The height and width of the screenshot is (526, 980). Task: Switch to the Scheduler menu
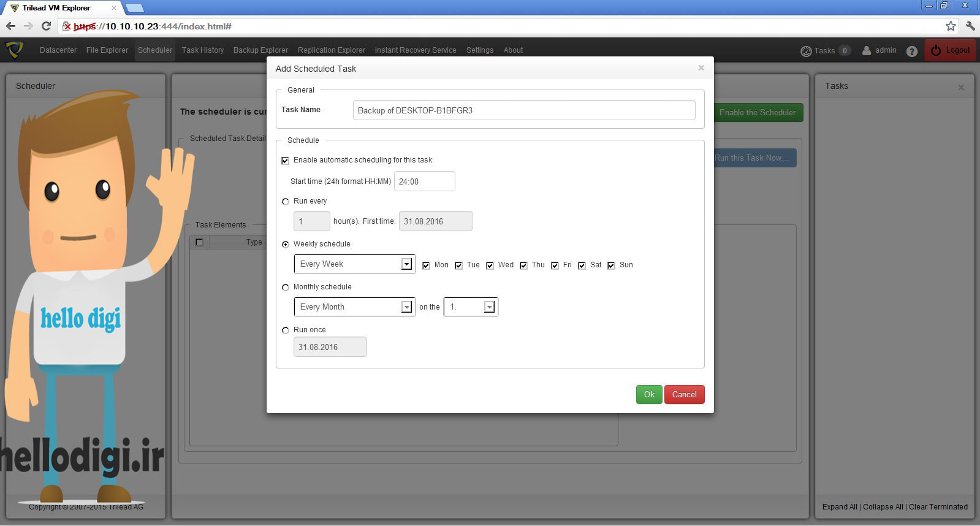tap(155, 50)
